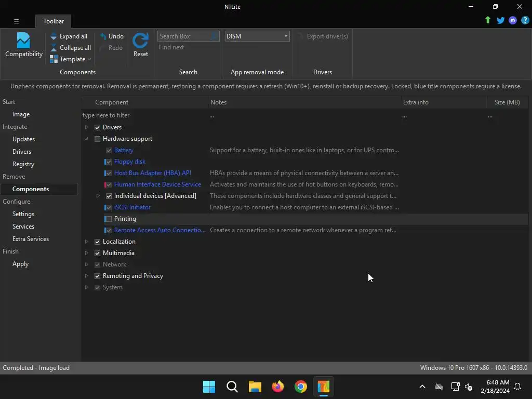
Task: Click Find next
Action: tap(171, 47)
